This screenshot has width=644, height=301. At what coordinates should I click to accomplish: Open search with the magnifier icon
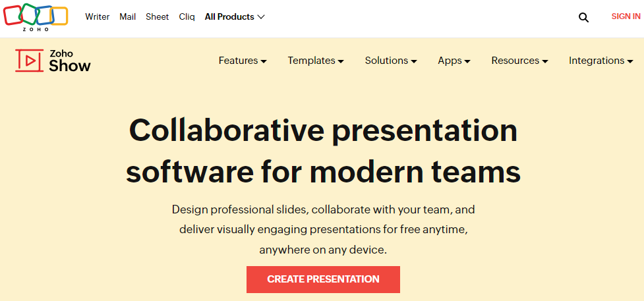click(x=583, y=17)
